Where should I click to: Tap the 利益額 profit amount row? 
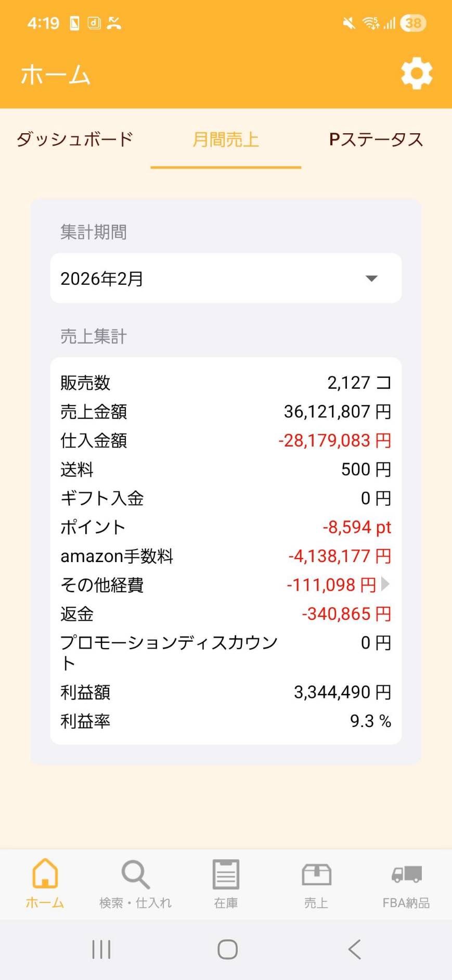[x=226, y=692]
